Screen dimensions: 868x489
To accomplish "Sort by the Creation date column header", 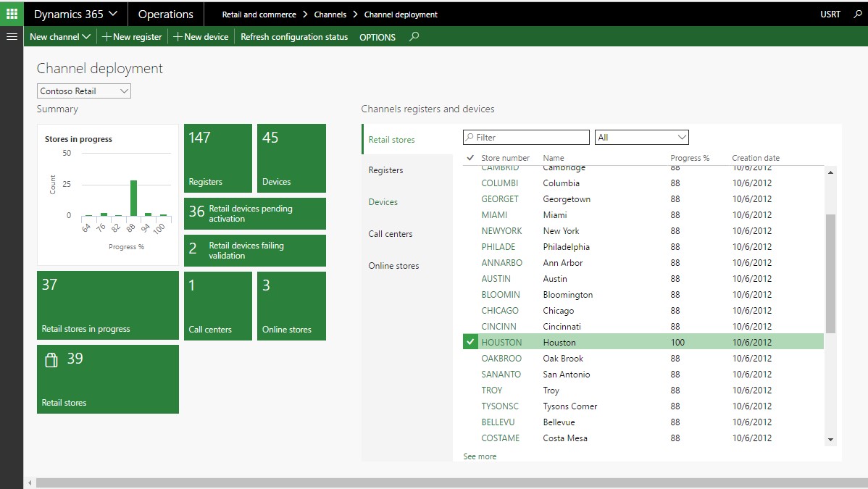I will 756,158.
